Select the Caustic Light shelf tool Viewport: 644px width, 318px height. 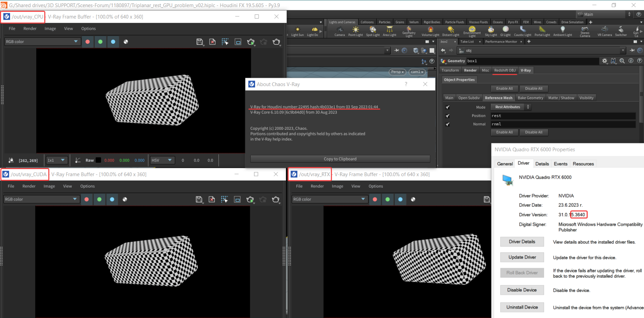[x=523, y=31]
